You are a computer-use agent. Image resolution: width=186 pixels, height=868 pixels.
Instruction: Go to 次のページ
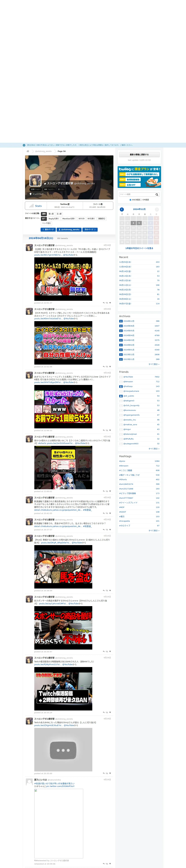coord(90,229)
